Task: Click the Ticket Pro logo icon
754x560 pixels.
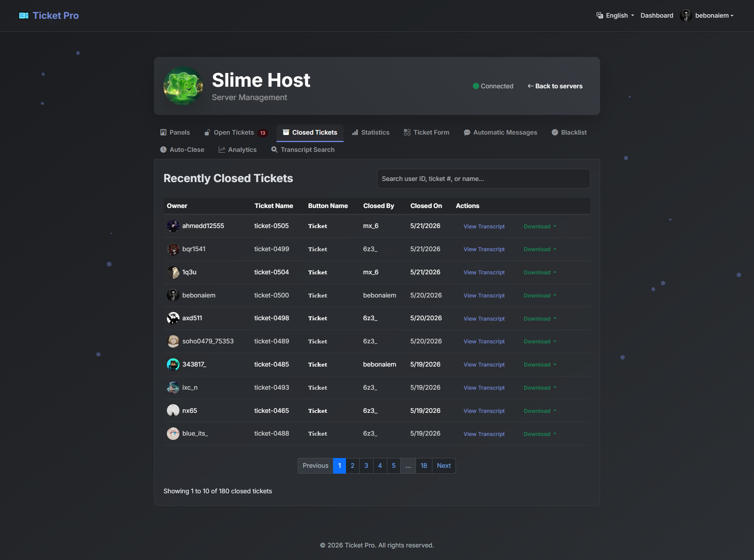Action: (24, 16)
